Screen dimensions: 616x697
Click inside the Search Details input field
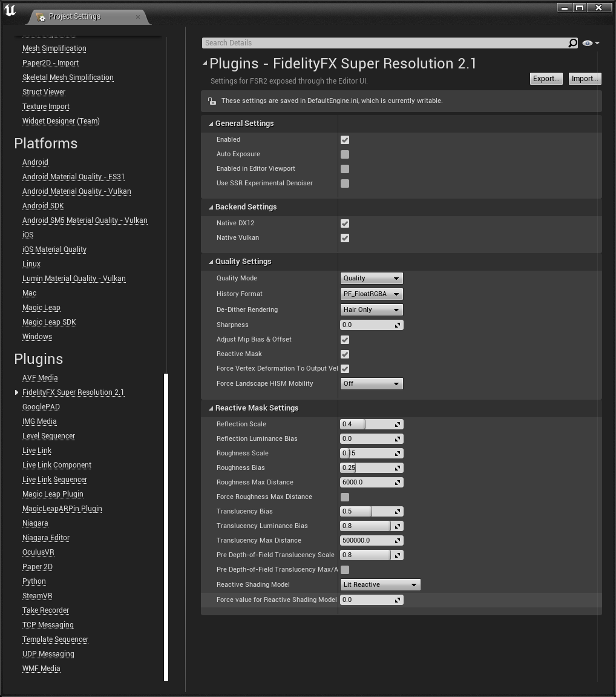[x=363, y=43]
